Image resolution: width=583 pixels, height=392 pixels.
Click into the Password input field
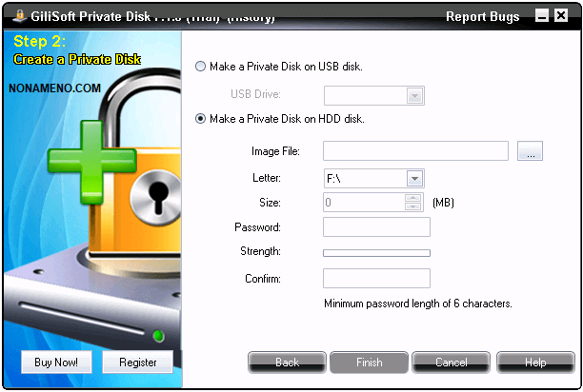(x=376, y=226)
